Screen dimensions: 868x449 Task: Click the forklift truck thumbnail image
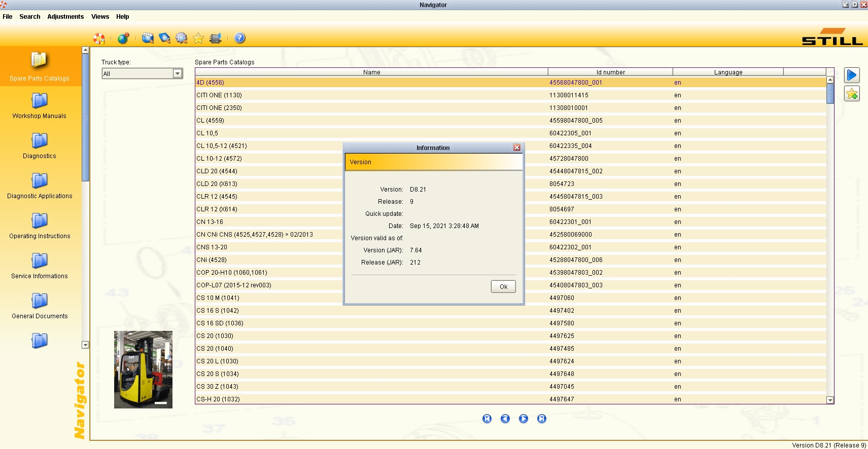tap(143, 369)
